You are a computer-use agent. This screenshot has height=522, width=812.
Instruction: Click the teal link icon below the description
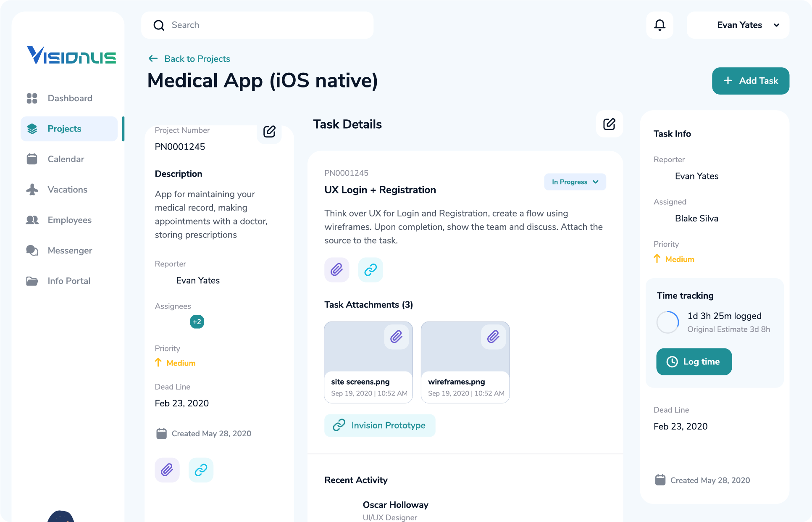click(x=370, y=270)
